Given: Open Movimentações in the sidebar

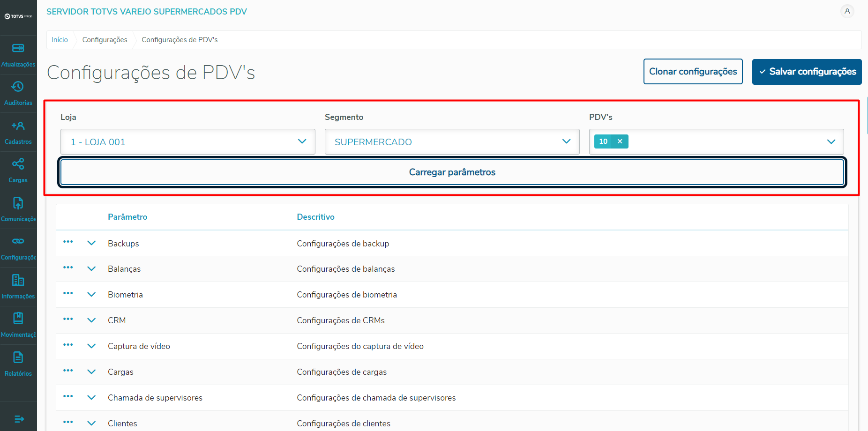Looking at the screenshot, I should [18, 326].
